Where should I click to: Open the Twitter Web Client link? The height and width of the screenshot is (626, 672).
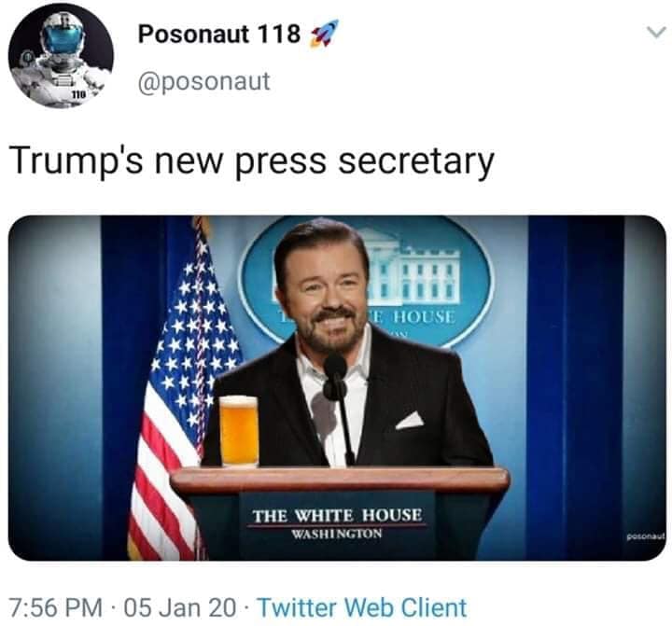pyautogui.click(x=362, y=607)
